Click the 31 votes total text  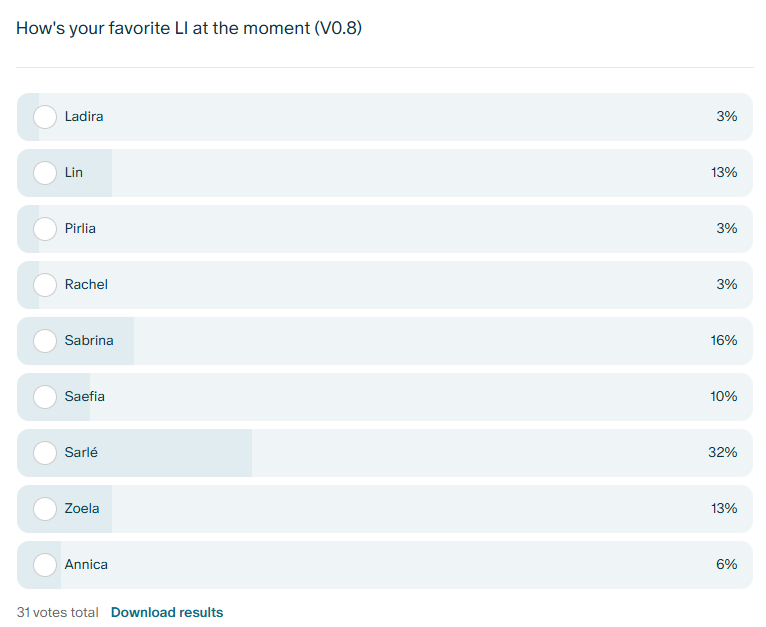(58, 612)
